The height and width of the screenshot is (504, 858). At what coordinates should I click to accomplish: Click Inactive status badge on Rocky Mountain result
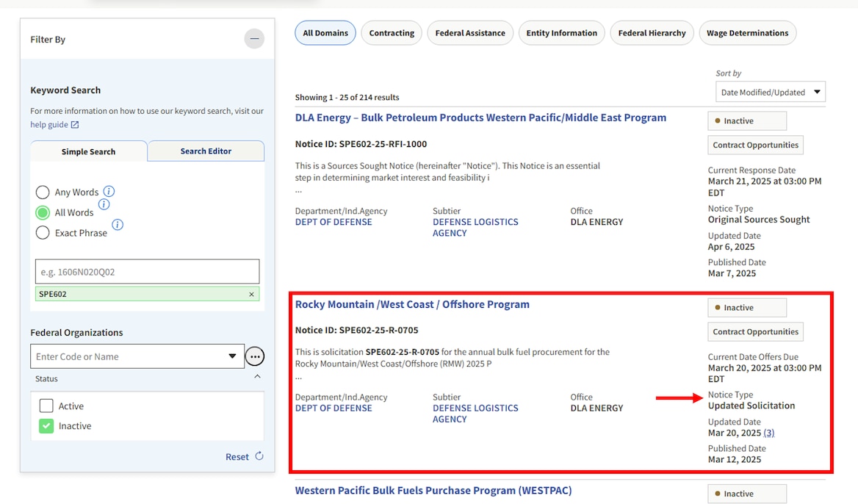pos(747,308)
